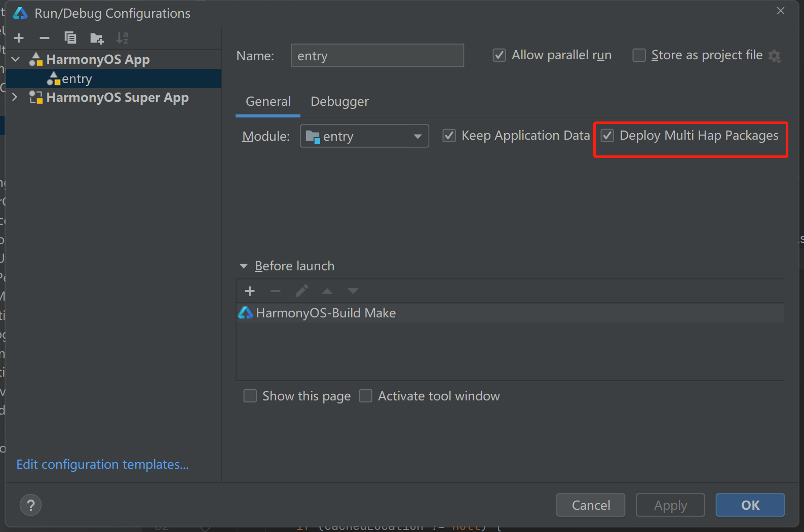Edit the selected Before launch task
This screenshot has height=532, width=804.
pos(301,291)
